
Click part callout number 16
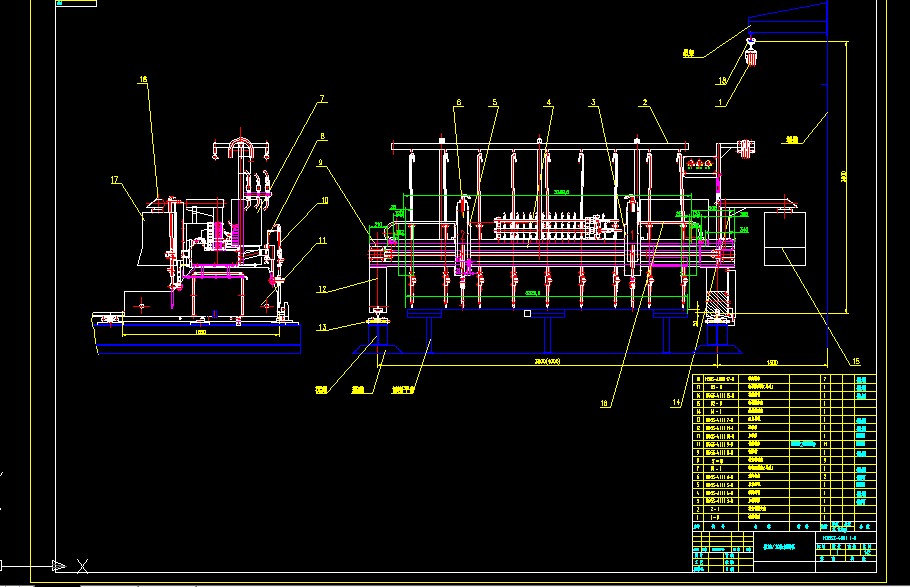coord(143,79)
